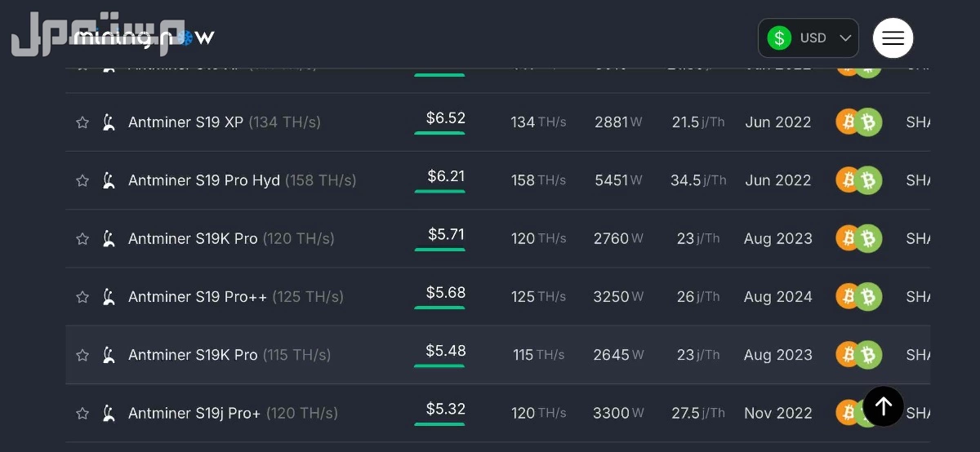
Task: Click the miner icon beside Antminer S19 Pro++
Action: [108, 297]
